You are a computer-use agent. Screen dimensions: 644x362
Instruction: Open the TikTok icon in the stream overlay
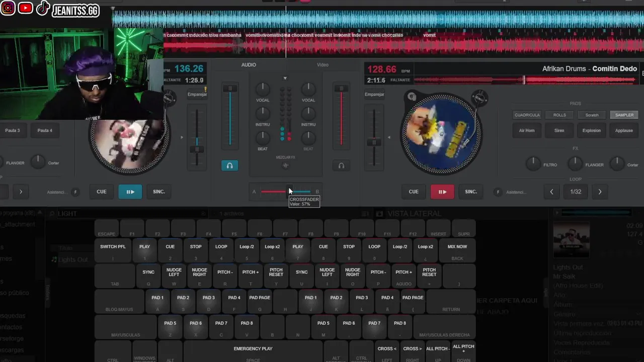pos(42,8)
